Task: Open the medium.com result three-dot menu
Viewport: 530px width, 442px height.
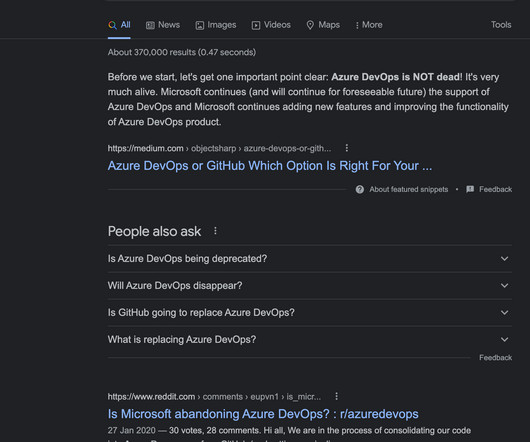Action: (x=346, y=148)
